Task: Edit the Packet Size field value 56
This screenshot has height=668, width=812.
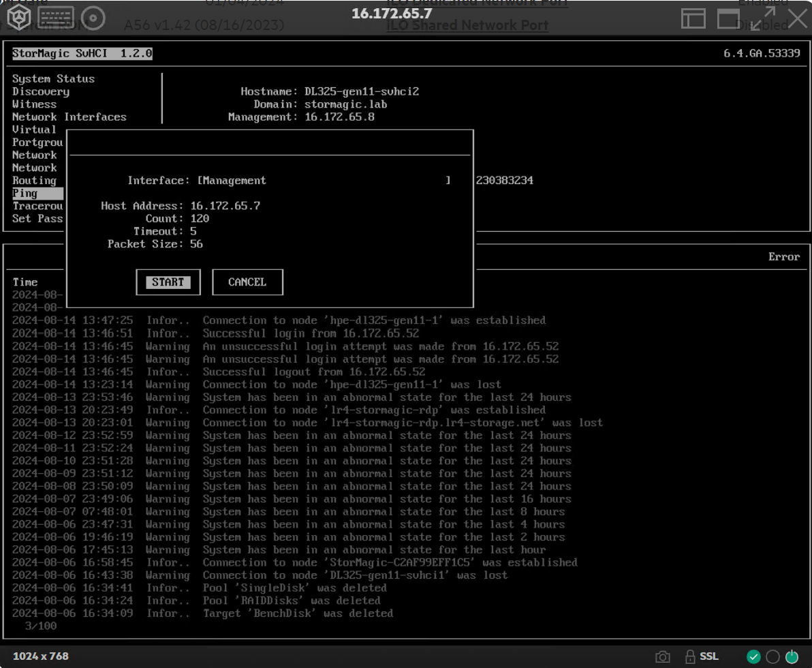Action: tap(196, 244)
